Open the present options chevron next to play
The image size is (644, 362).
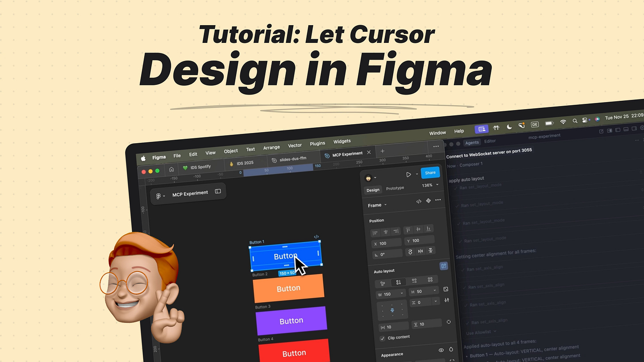click(x=417, y=174)
